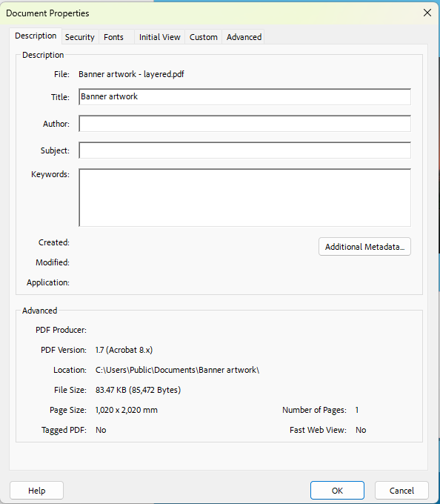Click the 'Keywords:' label
The height and width of the screenshot is (504, 440).
click(50, 174)
